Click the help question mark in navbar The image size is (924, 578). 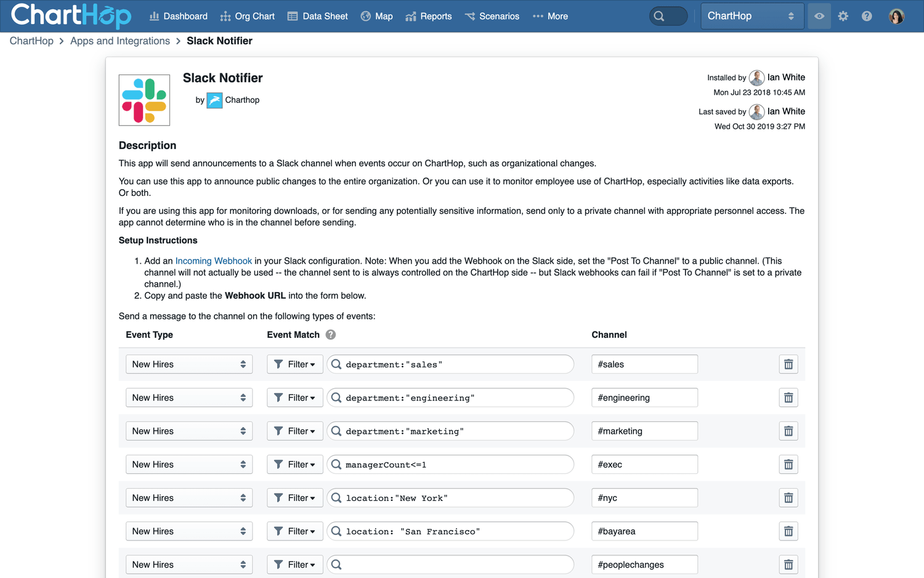pyautogui.click(x=867, y=16)
